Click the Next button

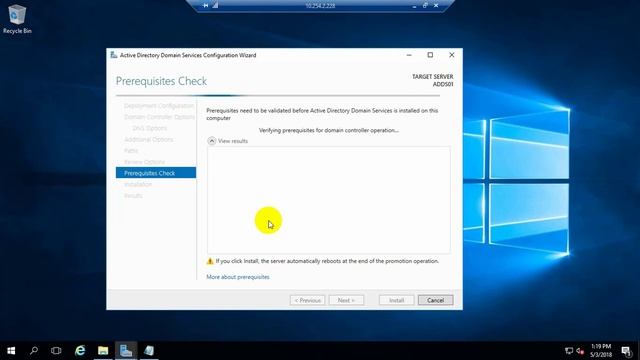346,300
